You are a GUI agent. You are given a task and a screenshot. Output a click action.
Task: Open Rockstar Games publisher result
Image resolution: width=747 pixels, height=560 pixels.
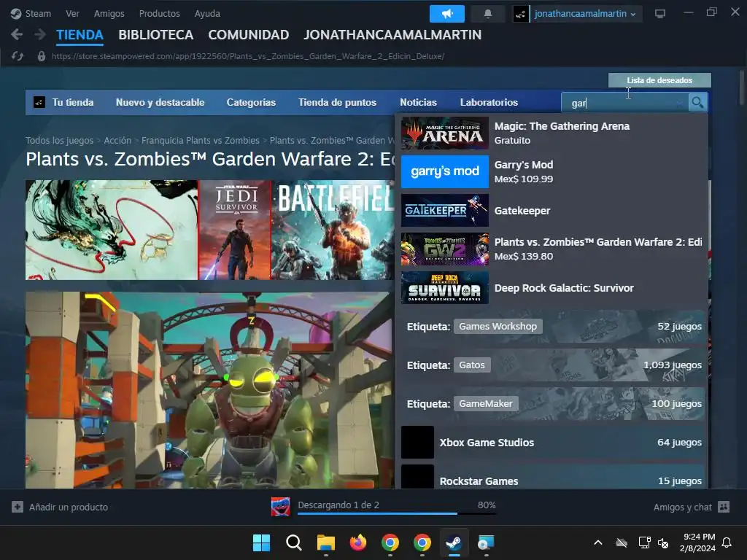[553, 477]
